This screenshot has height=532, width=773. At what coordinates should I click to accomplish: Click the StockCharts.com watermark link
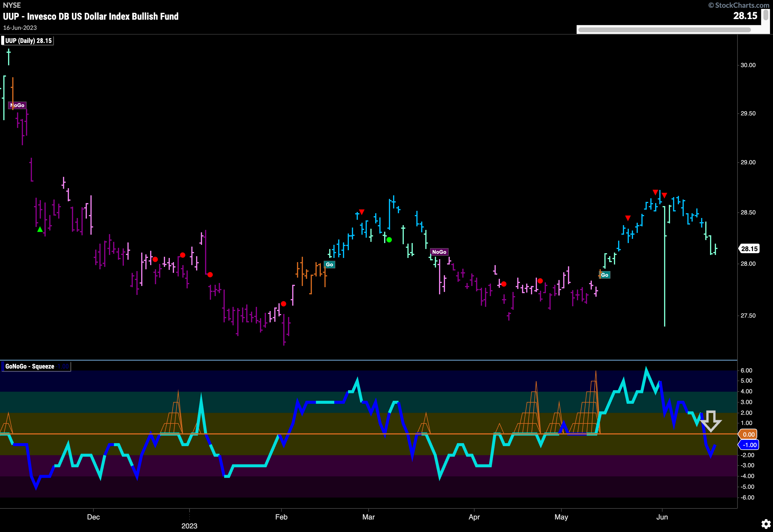[739, 5]
